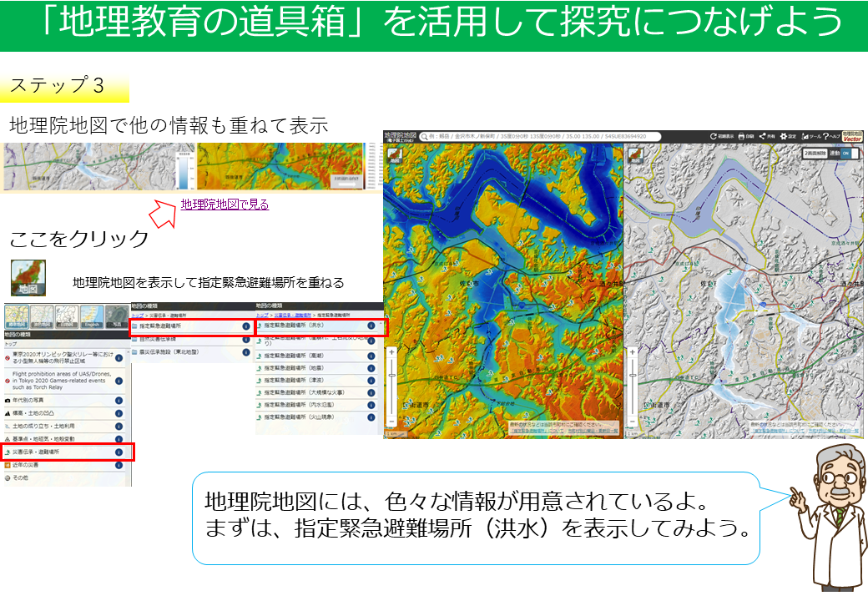Zoom out with minus on left map
Viewport: 868px width, 601px height.
click(392, 422)
